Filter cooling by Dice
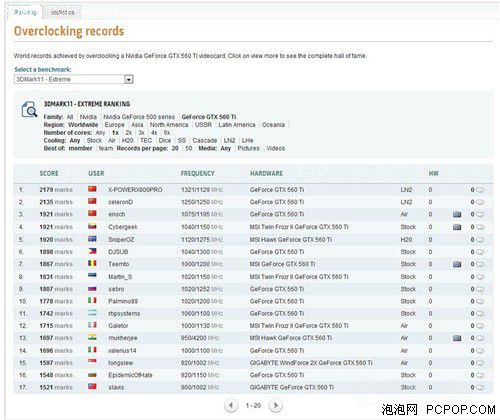The height and width of the screenshot is (420, 500). point(165,140)
